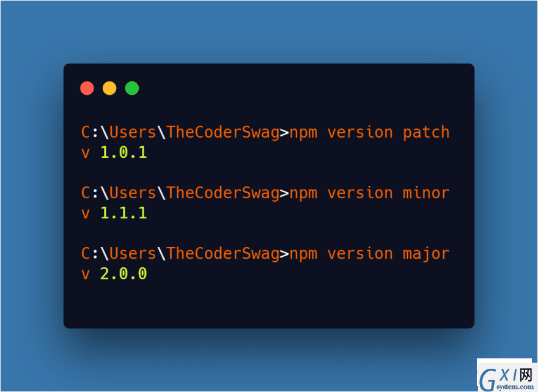Click the blue background outside the terminal
Viewport: 538px width, 392px height.
[269, 31]
